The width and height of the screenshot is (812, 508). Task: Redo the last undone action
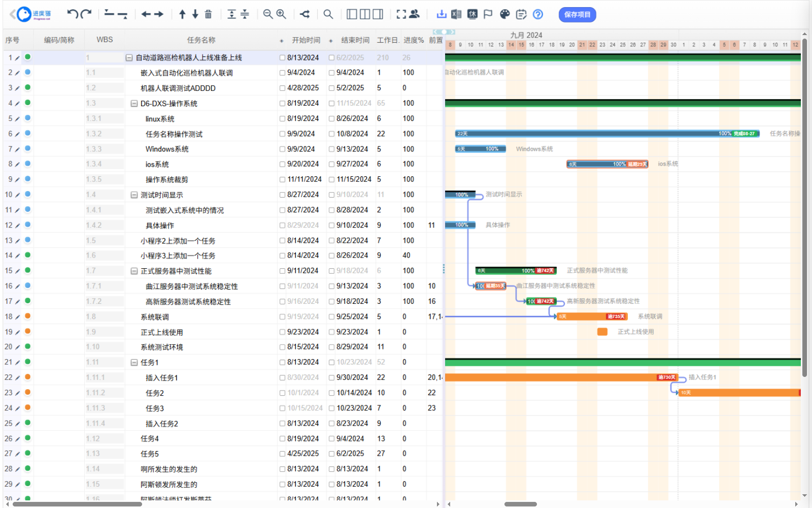pyautogui.click(x=86, y=14)
